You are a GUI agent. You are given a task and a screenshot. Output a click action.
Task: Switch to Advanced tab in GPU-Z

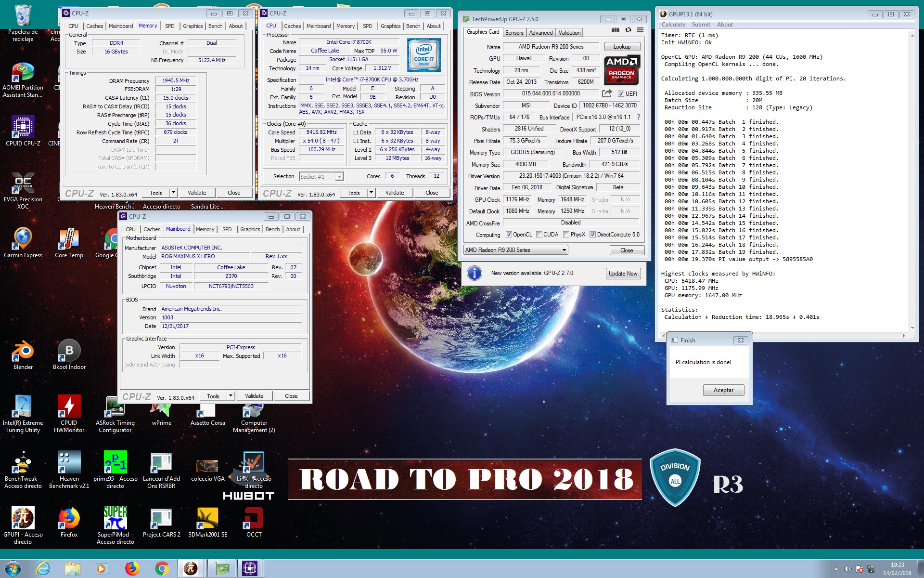tap(540, 33)
